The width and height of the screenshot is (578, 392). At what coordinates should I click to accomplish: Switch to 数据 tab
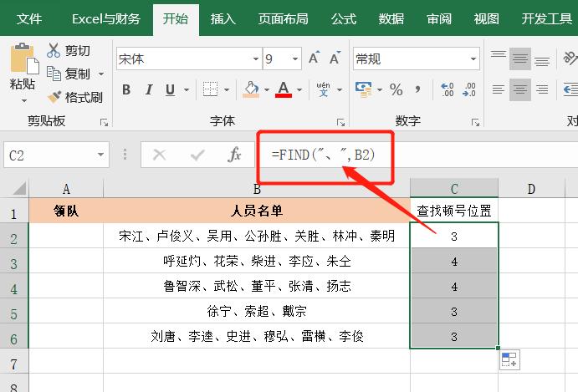coord(391,18)
